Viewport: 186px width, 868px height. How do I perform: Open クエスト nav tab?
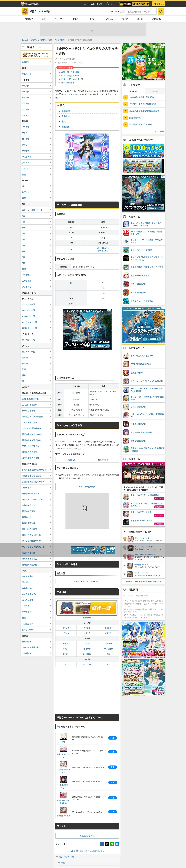tap(77, 19)
